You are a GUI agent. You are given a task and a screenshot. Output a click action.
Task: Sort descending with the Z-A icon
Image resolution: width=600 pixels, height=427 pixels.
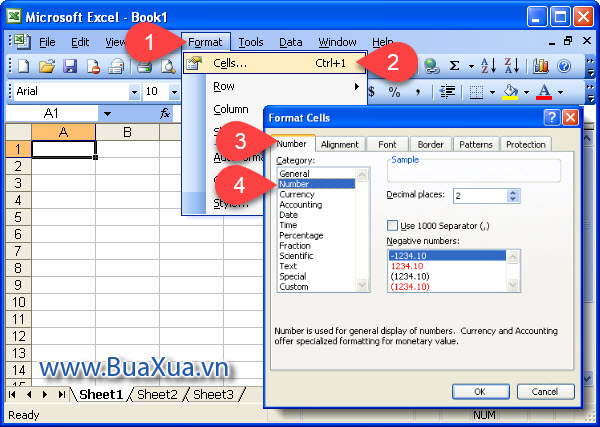[x=511, y=66]
